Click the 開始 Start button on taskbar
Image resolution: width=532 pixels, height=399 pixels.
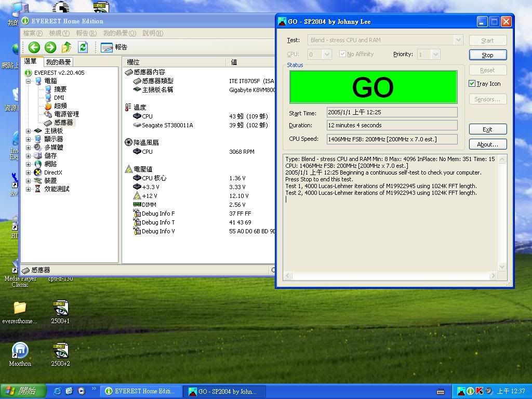23,391
